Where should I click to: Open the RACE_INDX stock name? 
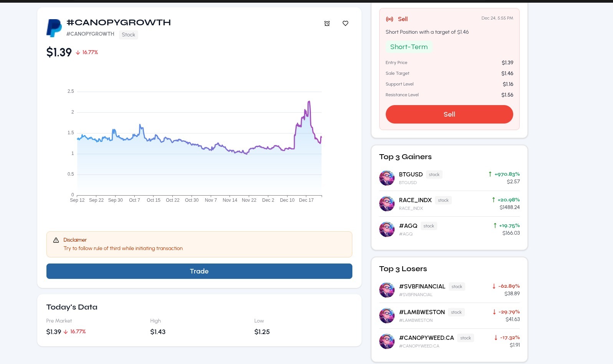(415, 200)
